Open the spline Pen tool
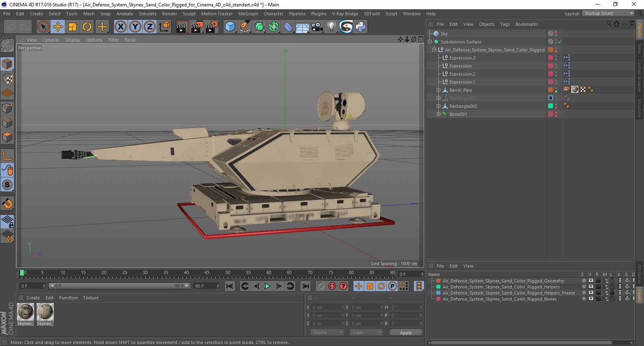Image resolution: width=644 pixels, height=346 pixels. coord(245,27)
